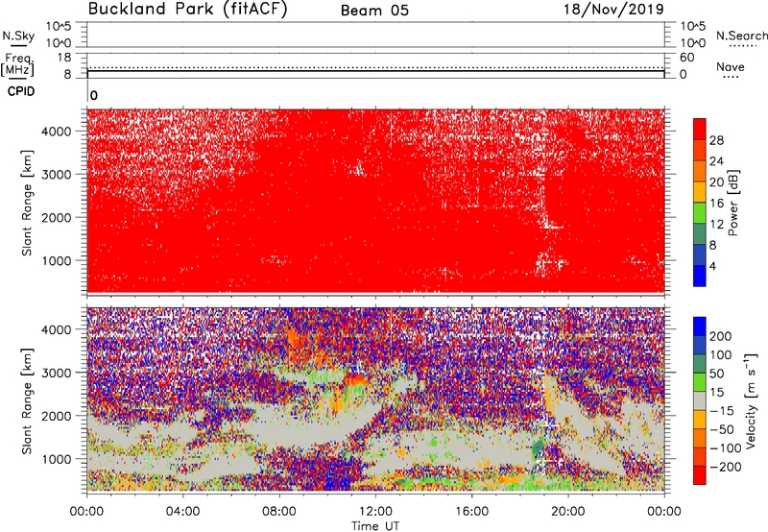Click the '20:00' time axis label
The height and width of the screenshot is (532, 768).
568,512
